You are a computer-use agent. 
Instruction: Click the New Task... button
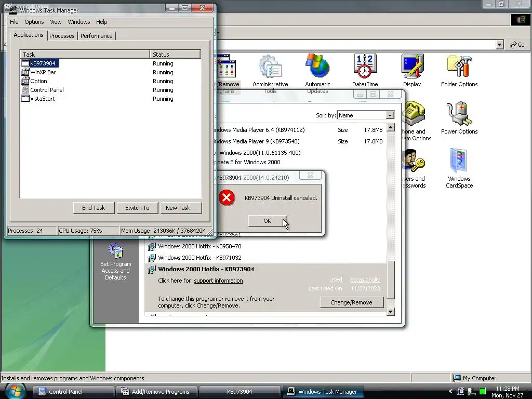(181, 208)
